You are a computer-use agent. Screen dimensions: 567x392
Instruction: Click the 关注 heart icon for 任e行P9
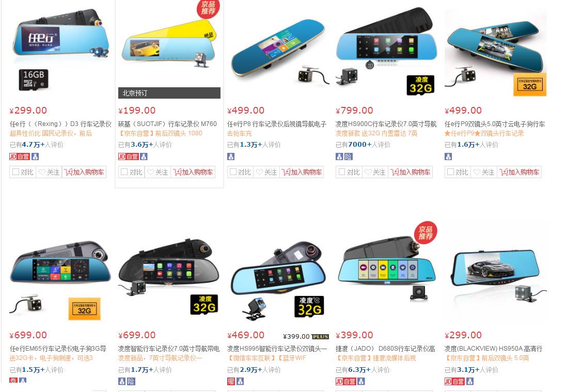477,172
